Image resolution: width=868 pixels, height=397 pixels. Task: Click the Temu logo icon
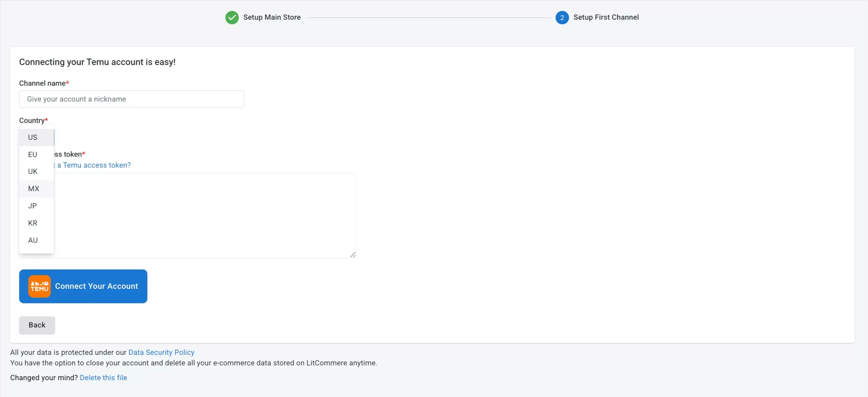pos(39,286)
